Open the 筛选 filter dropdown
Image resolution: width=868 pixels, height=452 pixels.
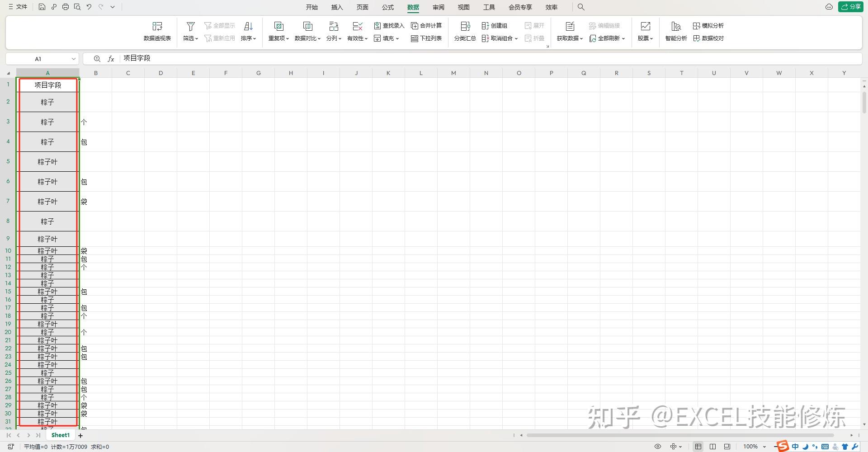pyautogui.click(x=190, y=31)
